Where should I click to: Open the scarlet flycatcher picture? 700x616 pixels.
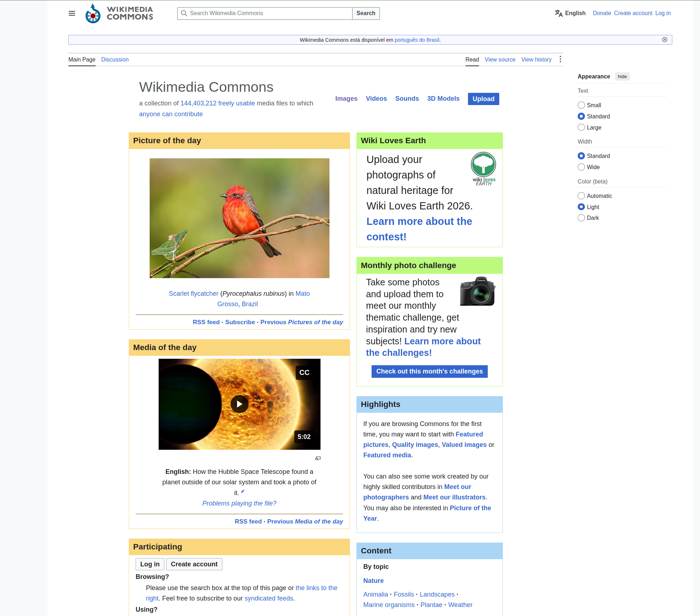[240, 218]
